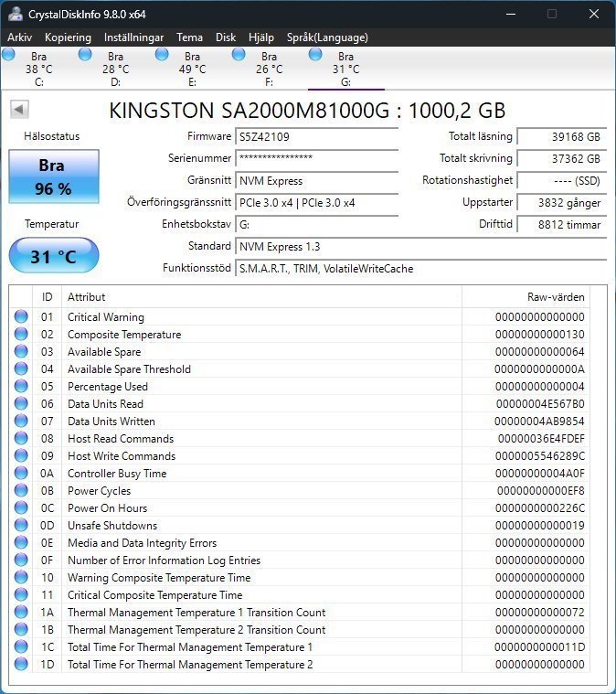Screen dimensions: 616x694
Task: Expand the Kopiering menu
Action: [68, 37]
